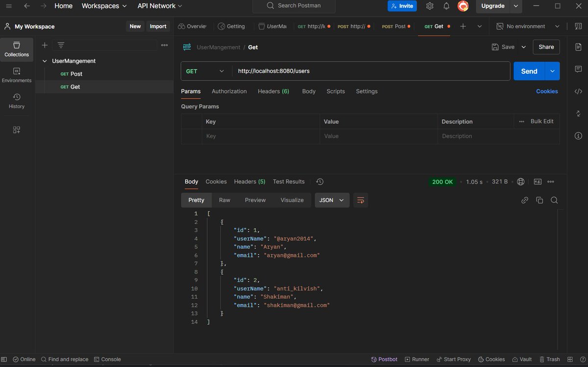Screen dimensions: 588x367
Task: Select the Raw response view
Action: coord(224,200)
